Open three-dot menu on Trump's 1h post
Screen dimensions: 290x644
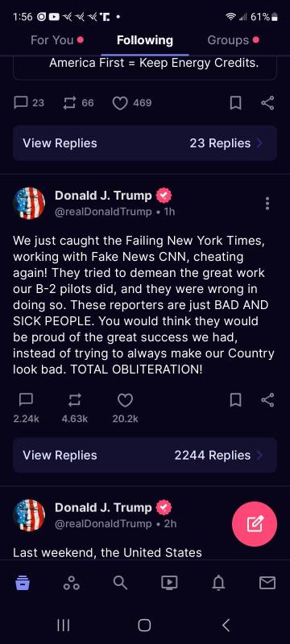[x=267, y=204]
